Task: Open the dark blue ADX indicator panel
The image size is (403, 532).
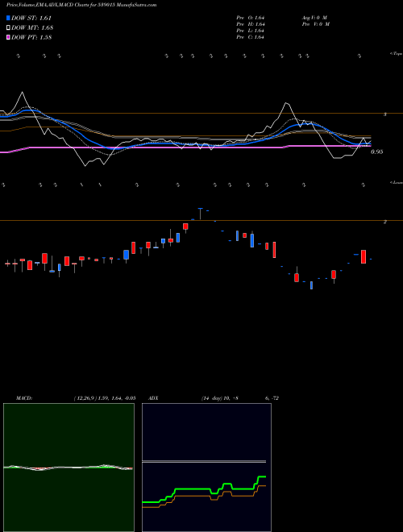Action: pyautogui.click(x=206, y=468)
